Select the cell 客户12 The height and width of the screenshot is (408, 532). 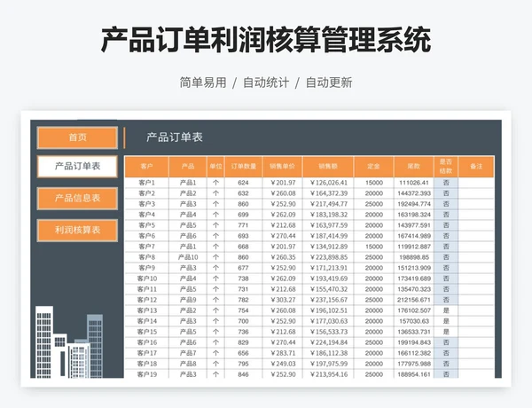point(146,300)
